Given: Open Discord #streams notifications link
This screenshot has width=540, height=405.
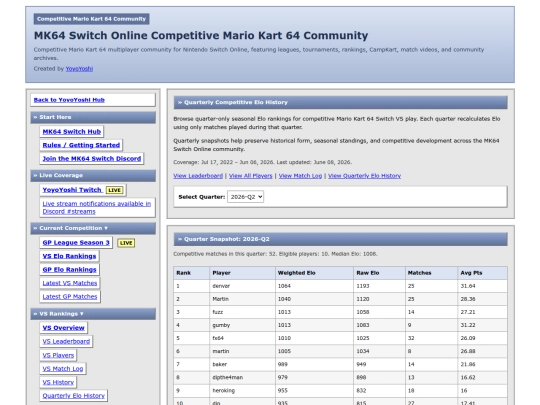Looking at the screenshot, I should (97, 208).
